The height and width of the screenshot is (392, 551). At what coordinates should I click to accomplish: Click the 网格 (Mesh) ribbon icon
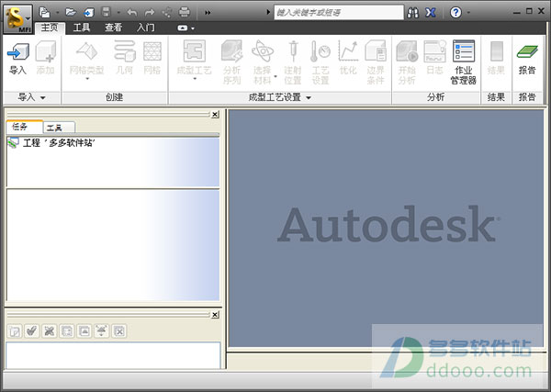coord(152,58)
